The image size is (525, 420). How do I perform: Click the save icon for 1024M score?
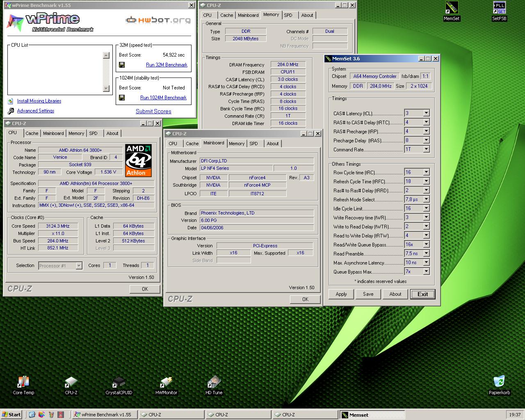(x=122, y=98)
